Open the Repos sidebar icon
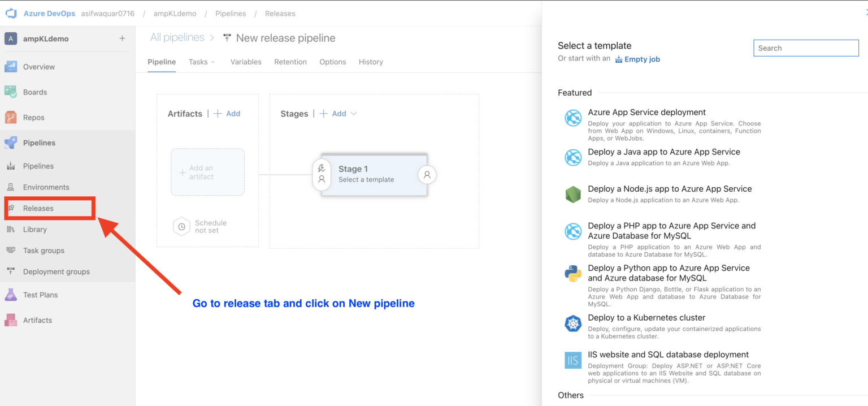Image resolution: width=868 pixels, height=406 pixels. [11, 118]
